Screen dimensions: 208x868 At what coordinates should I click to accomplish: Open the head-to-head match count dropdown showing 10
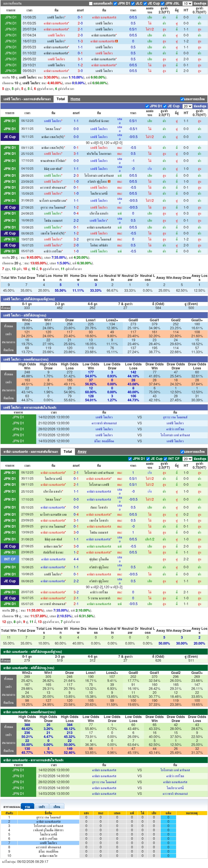coord(187,3)
